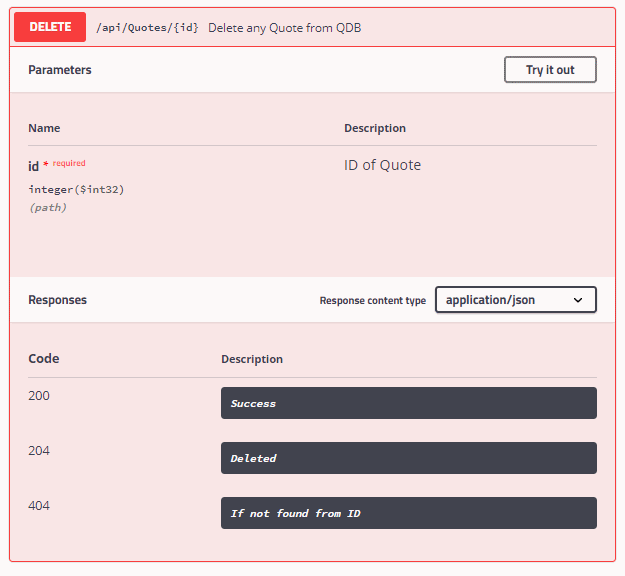Click the 404 response code
The height and width of the screenshot is (576, 625).
tap(39, 506)
